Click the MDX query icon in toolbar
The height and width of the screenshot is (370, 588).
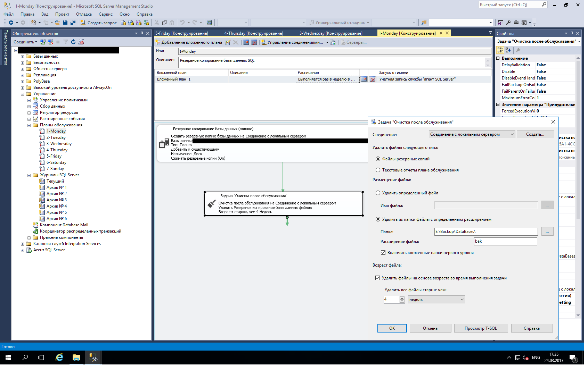pos(131,23)
